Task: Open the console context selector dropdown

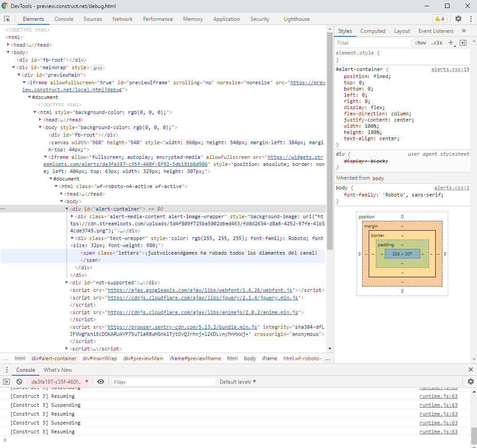Action: pos(59,382)
